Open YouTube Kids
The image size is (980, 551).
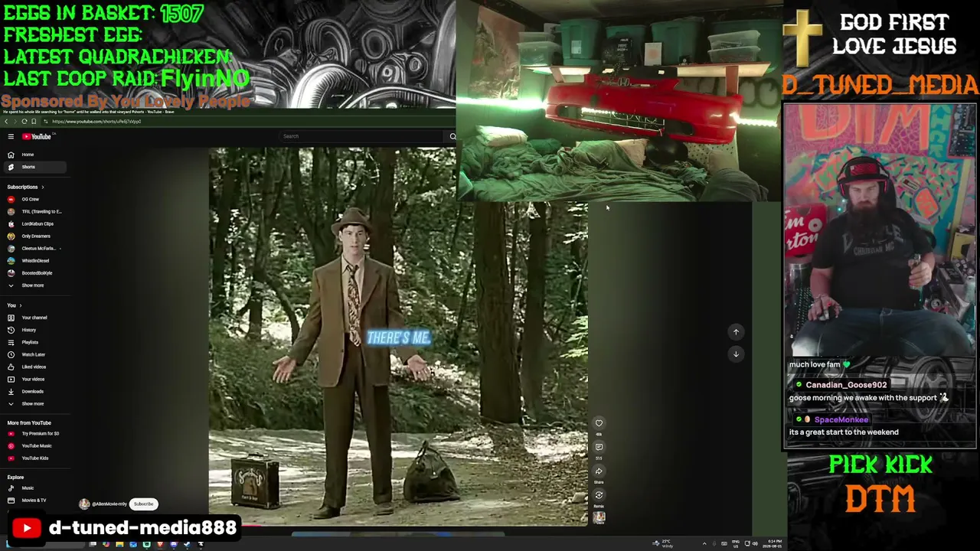(x=35, y=458)
